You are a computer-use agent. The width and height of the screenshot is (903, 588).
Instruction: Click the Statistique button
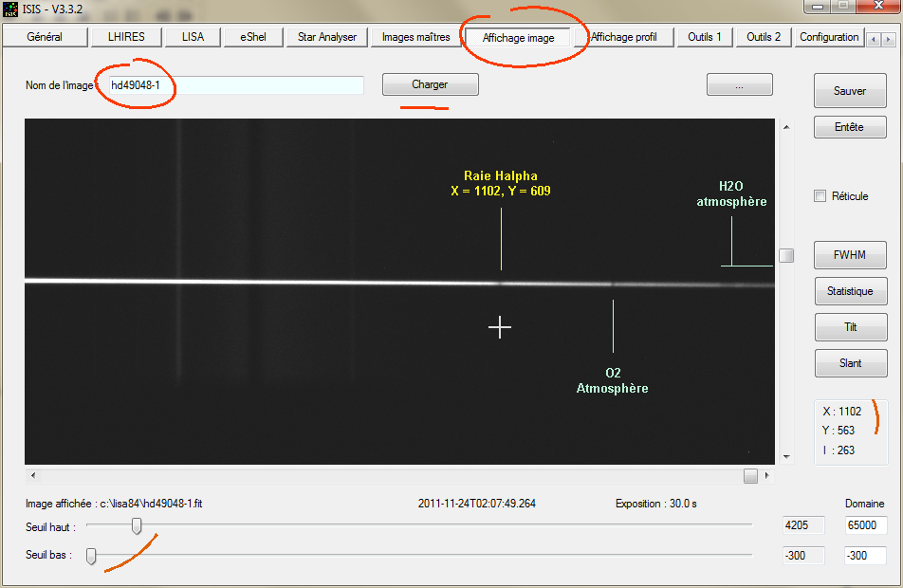[x=850, y=291]
